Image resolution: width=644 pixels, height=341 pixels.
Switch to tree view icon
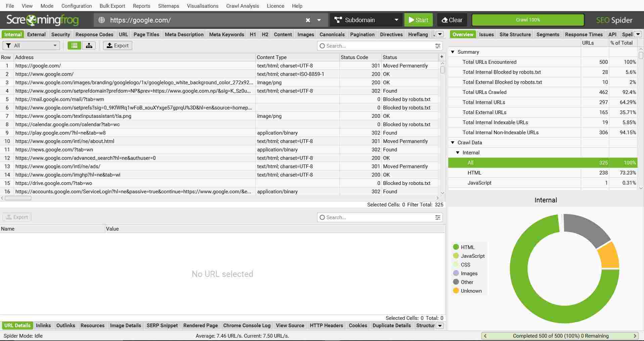tap(89, 46)
